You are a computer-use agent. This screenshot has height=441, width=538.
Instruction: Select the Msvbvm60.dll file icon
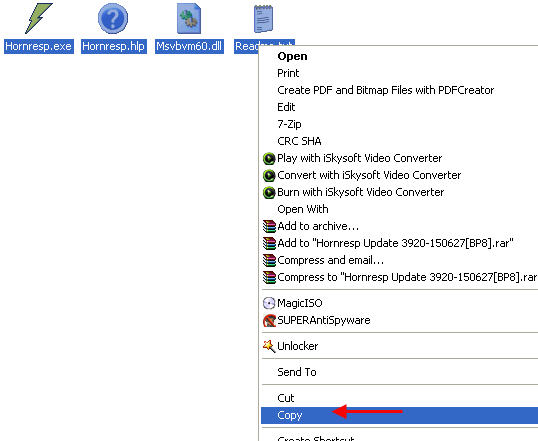coord(189,19)
